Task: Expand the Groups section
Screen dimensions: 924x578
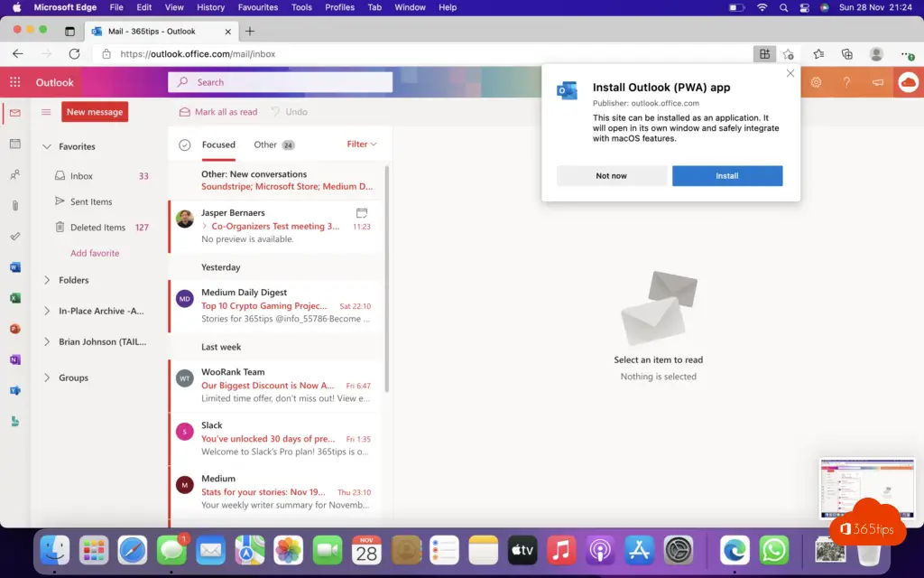Action: 47,378
